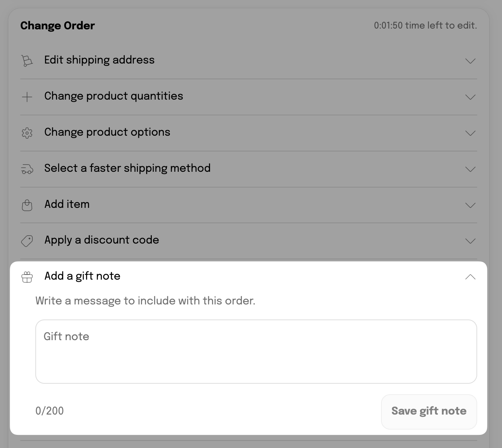Image resolution: width=502 pixels, height=448 pixels.
Task: Expand the discount code chevron
Action: click(x=470, y=241)
